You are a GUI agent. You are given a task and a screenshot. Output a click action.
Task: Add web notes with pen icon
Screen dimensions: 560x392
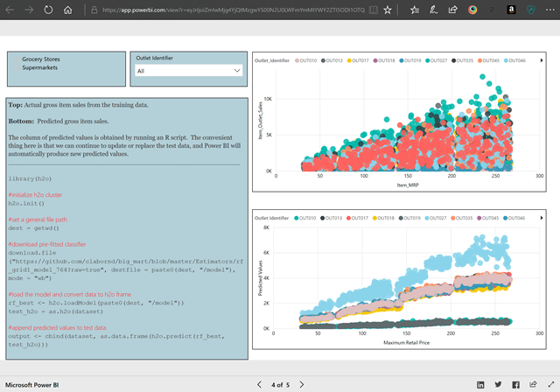[434, 10]
